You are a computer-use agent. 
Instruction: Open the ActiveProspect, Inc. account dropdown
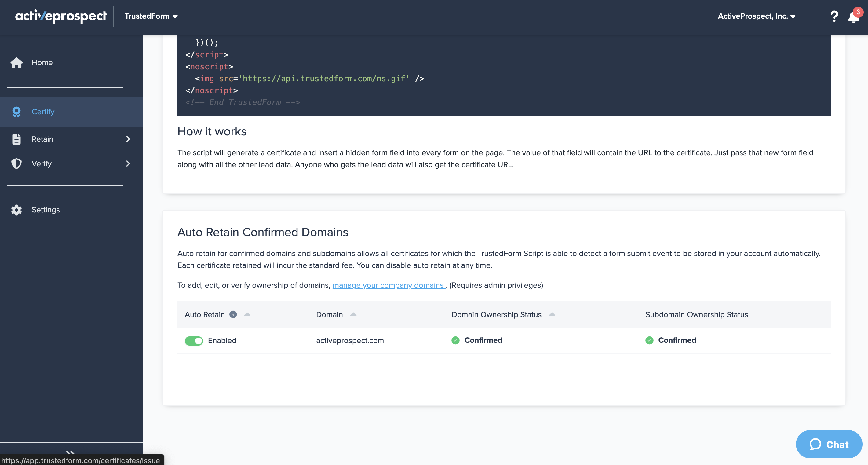757,16
